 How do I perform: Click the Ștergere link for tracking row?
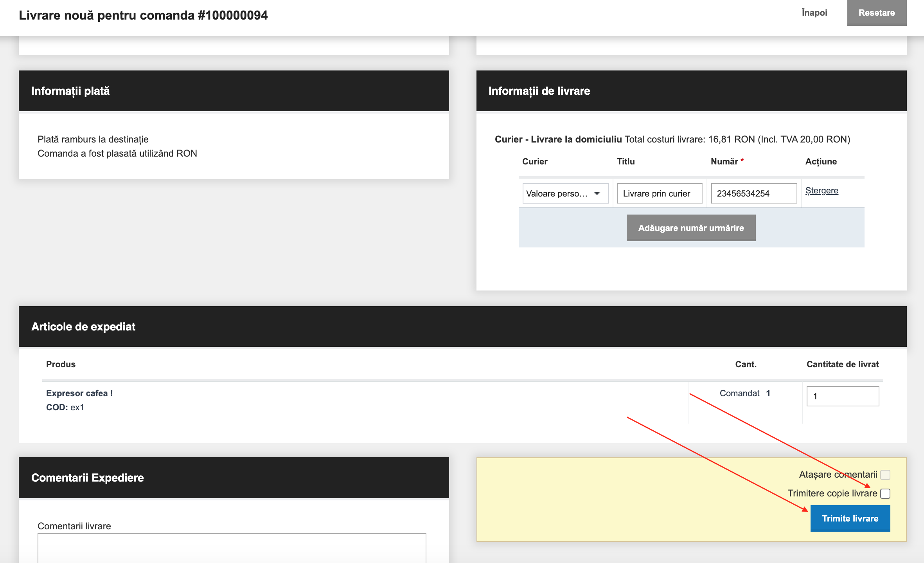click(822, 191)
